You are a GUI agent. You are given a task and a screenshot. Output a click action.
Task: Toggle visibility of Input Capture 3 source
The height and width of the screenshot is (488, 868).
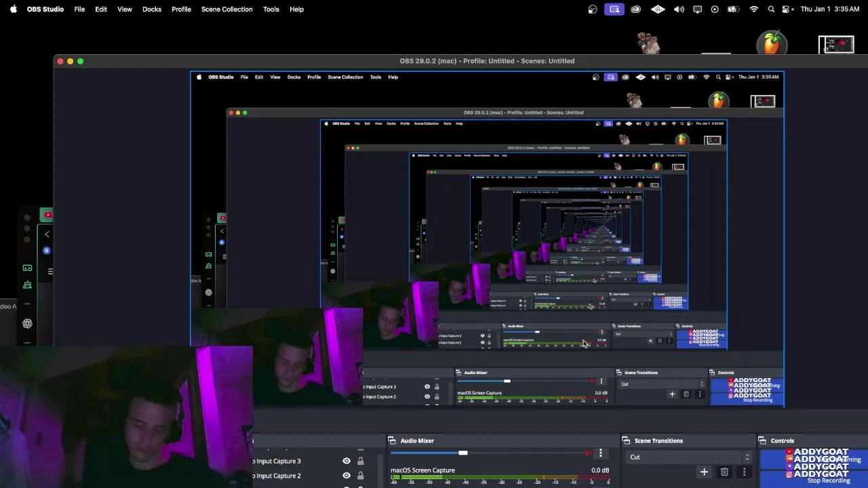(347, 461)
